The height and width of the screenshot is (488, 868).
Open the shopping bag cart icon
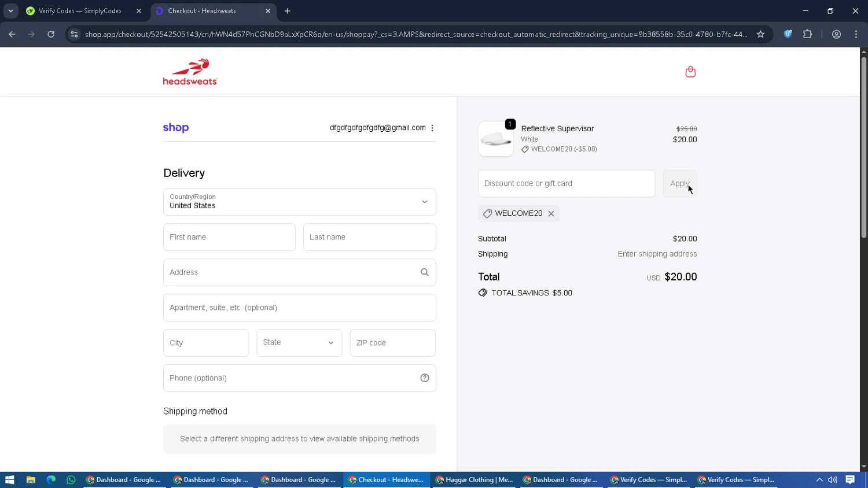(x=690, y=72)
